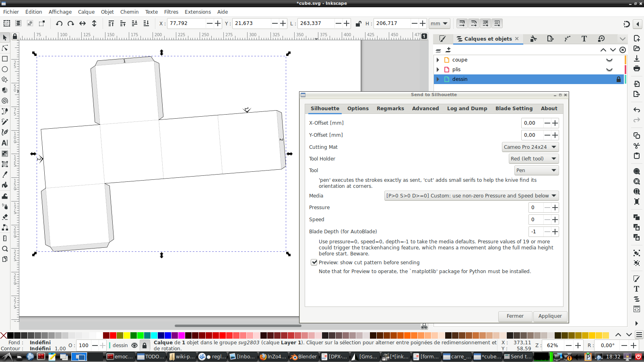
Task: Unlock the dessin layer
Action: tap(619, 79)
